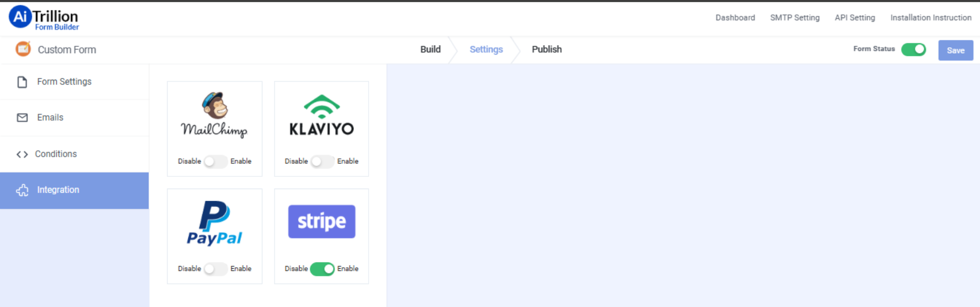Click the Conditions code brackets icon
This screenshot has width=980, height=307.
coord(22,154)
